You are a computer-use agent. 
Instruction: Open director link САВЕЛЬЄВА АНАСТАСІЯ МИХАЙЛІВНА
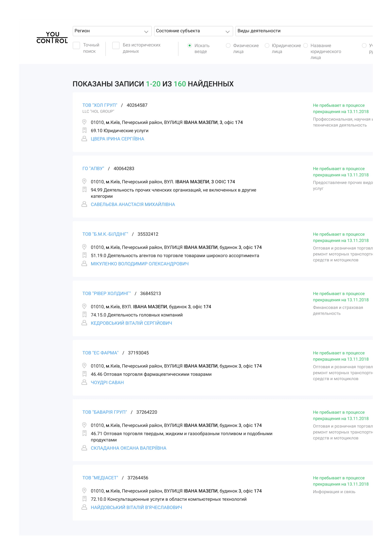coord(133,205)
